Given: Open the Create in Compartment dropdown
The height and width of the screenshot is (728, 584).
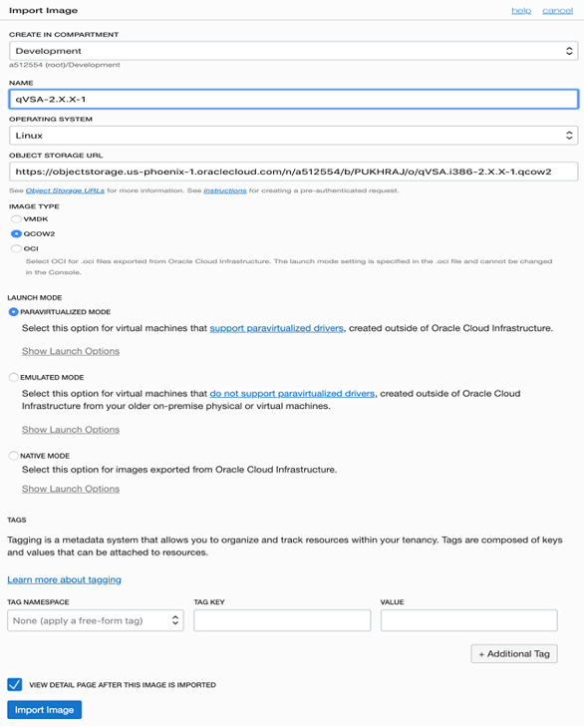Looking at the screenshot, I should (293, 51).
